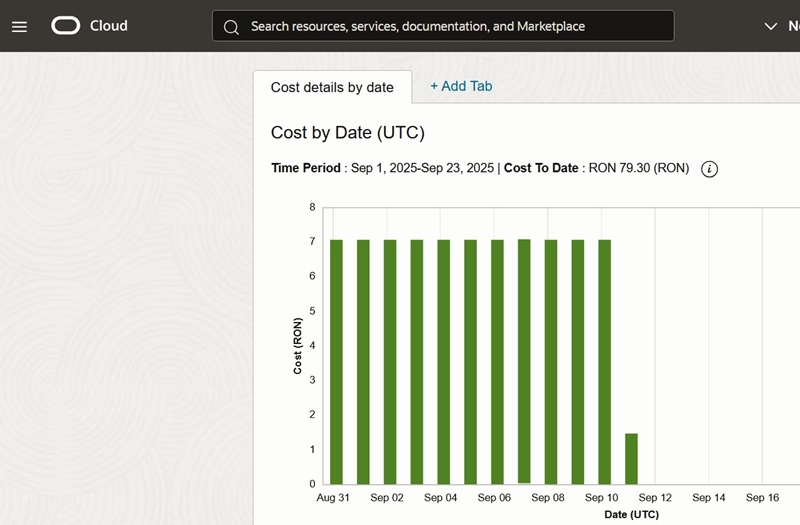Click the Sep 12 x-axis date label
Image resolution: width=800 pixels, height=525 pixels.
(x=655, y=498)
